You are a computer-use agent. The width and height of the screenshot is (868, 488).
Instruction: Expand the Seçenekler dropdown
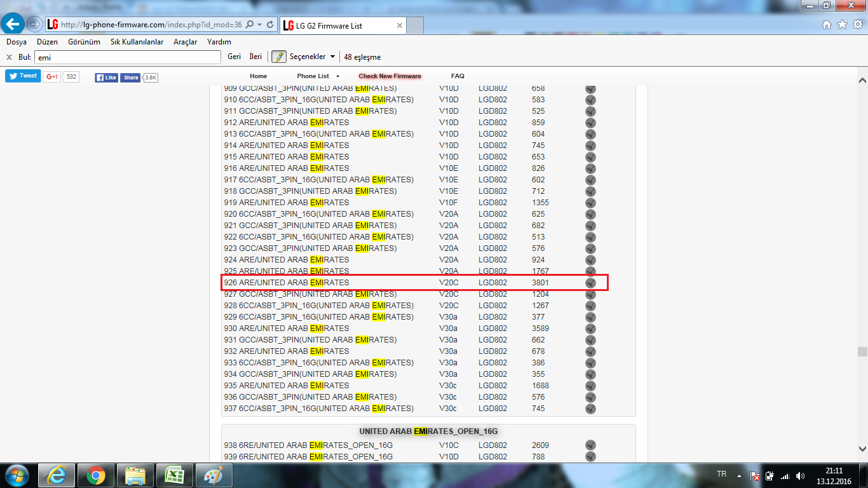point(312,57)
